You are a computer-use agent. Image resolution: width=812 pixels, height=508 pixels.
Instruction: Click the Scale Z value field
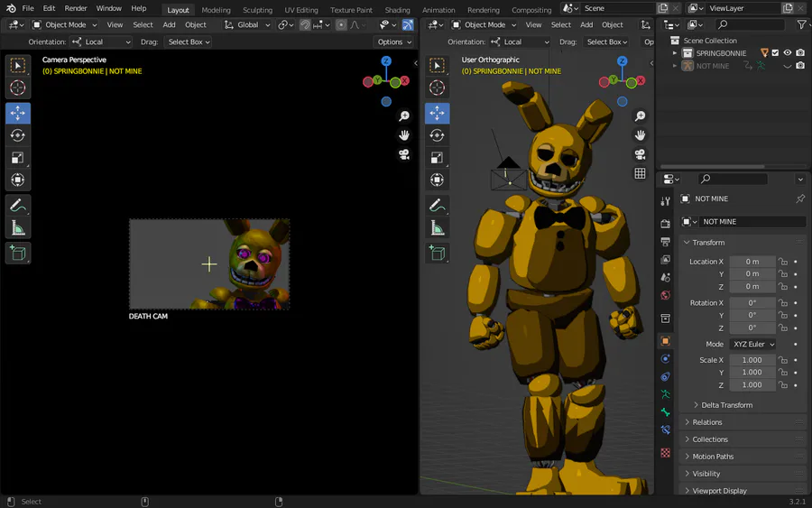tap(752, 384)
